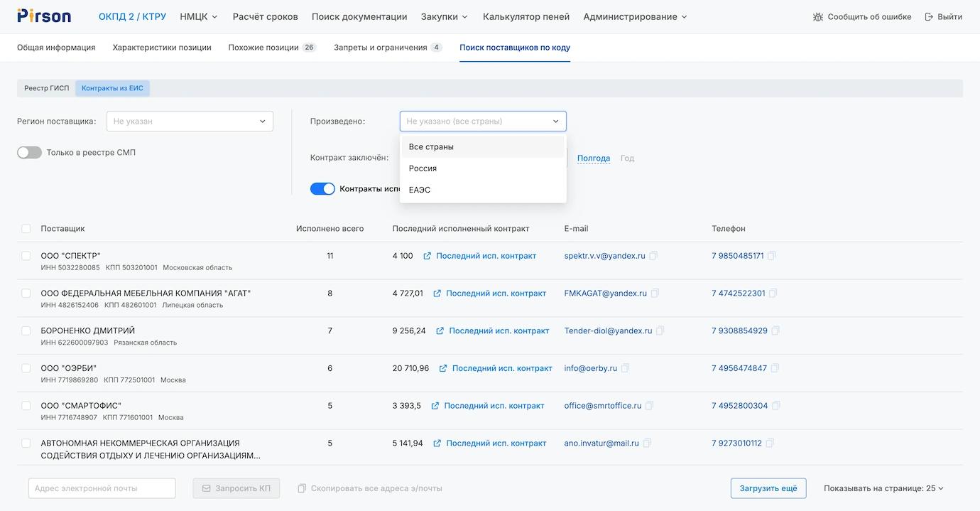980x511 pixels.
Task: Choose 'Россия' from the country list
Action: [423, 168]
